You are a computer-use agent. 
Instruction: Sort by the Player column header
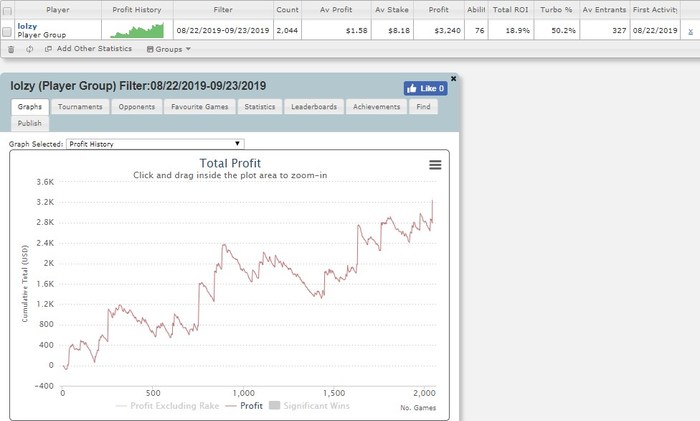coord(58,9)
